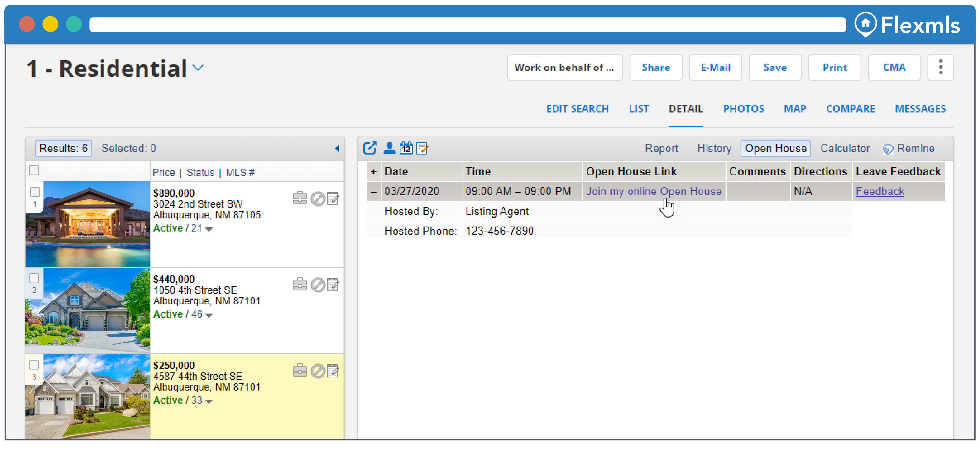The image size is (980, 451).
Task: Open status dropdown for Active / 21
Action: click(x=209, y=229)
